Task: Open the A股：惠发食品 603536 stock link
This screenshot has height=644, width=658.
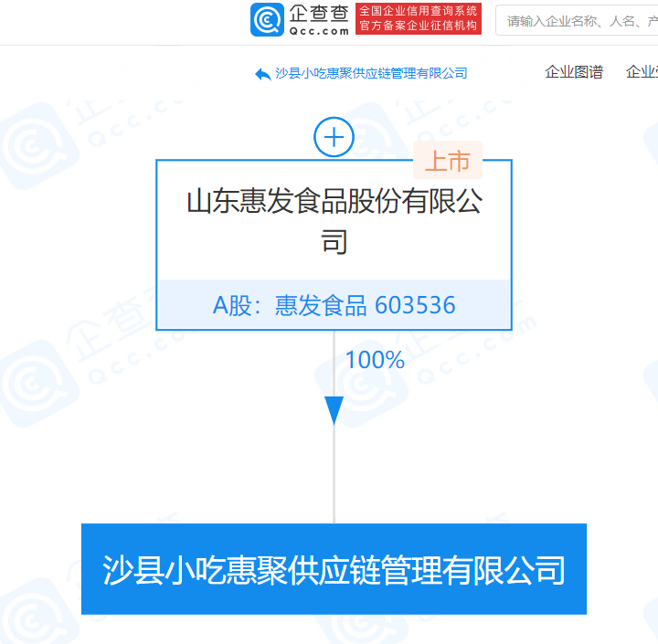Action: 334,305
